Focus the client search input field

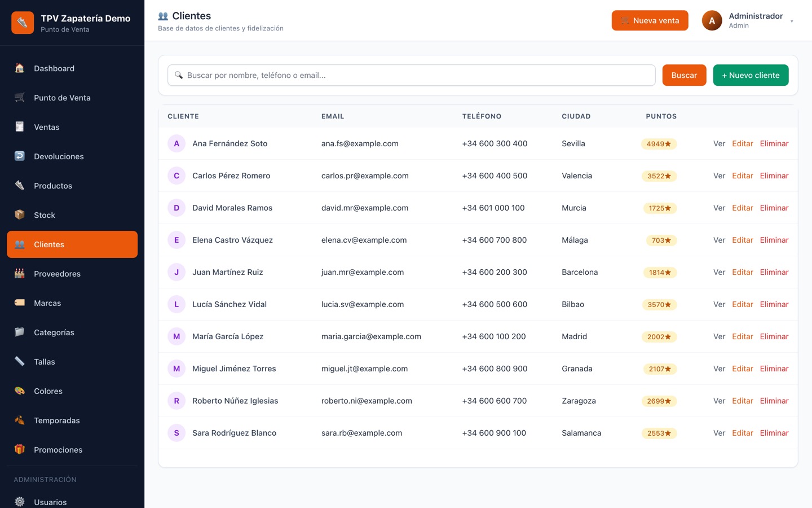412,75
